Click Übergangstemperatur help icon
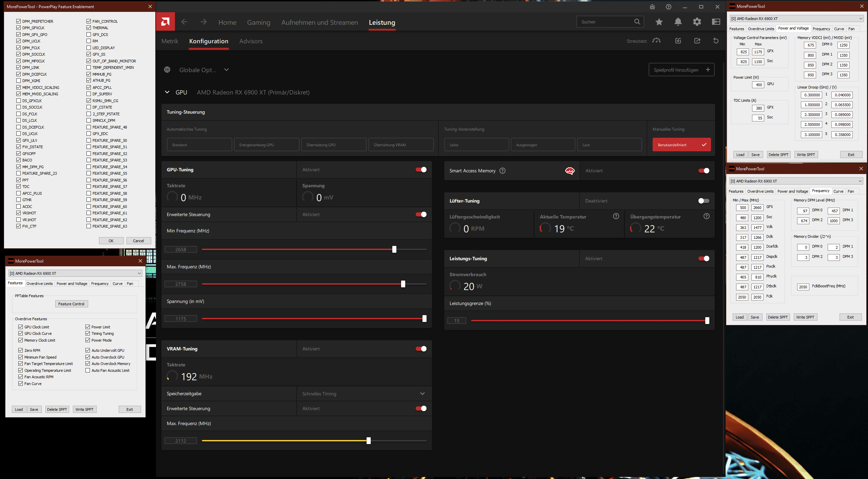The width and height of the screenshot is (868, 479). [x=706, y=216]
